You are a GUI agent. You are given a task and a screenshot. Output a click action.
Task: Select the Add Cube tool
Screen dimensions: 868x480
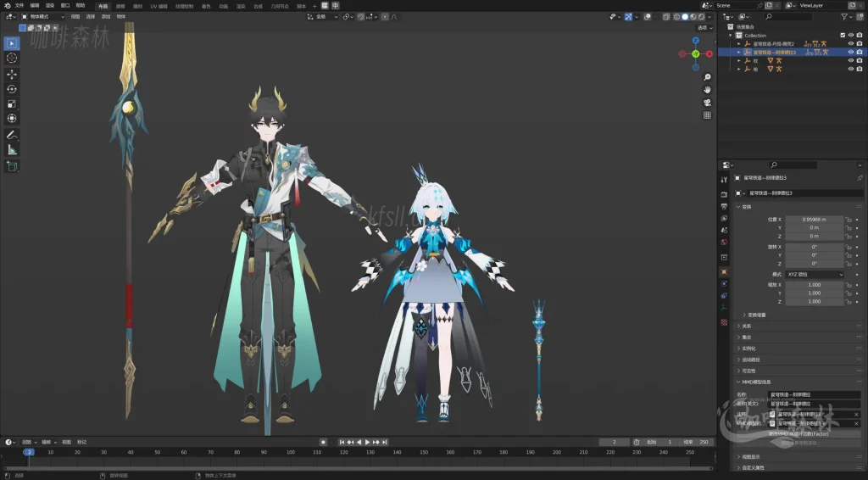[x=12, y=166]
